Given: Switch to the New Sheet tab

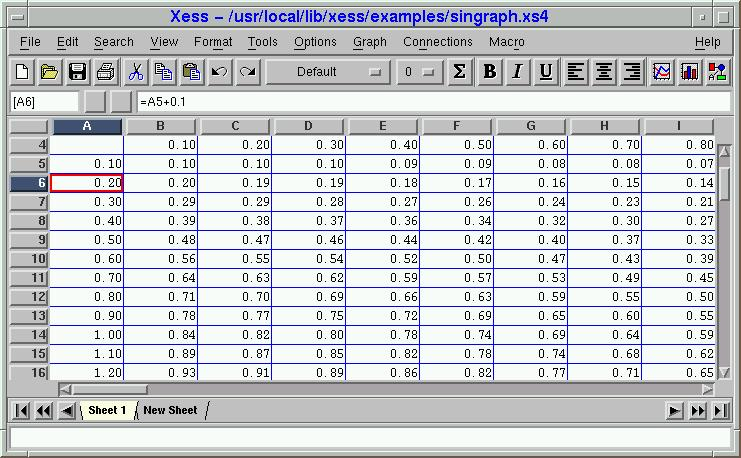Looking at the screenshot, I should [x=171, y=410].
